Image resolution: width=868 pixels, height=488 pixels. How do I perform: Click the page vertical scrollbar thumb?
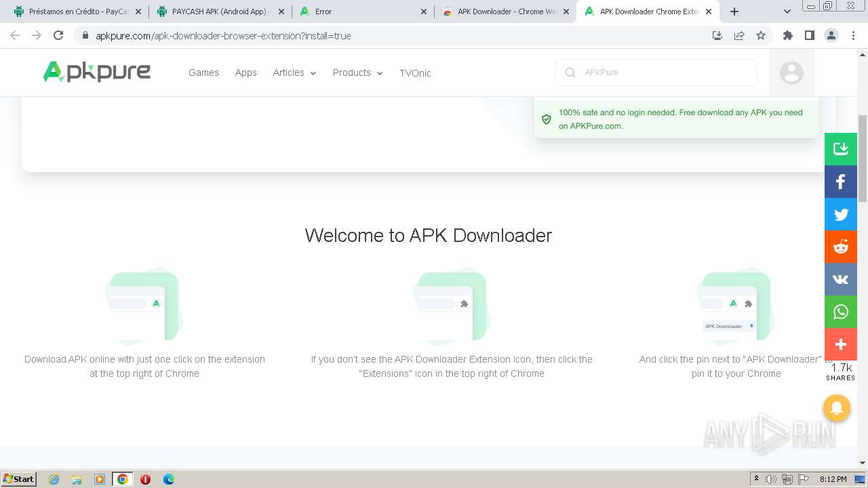[863, 158]
